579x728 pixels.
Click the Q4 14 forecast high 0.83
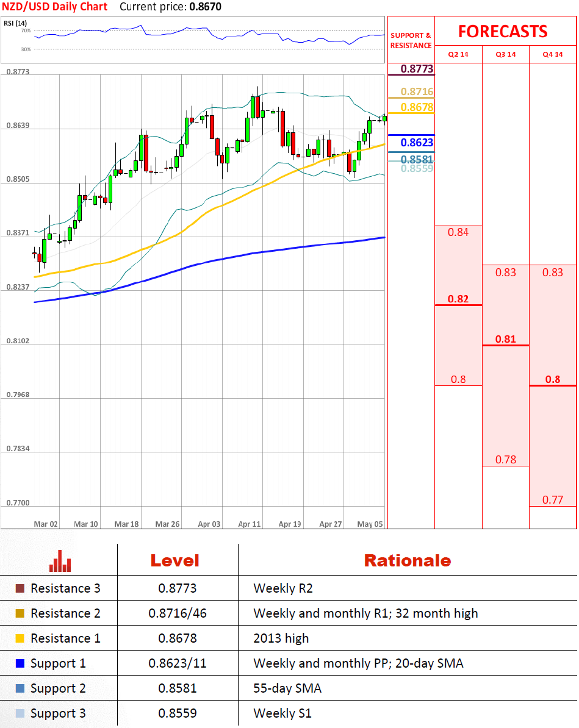coord(553,273)
